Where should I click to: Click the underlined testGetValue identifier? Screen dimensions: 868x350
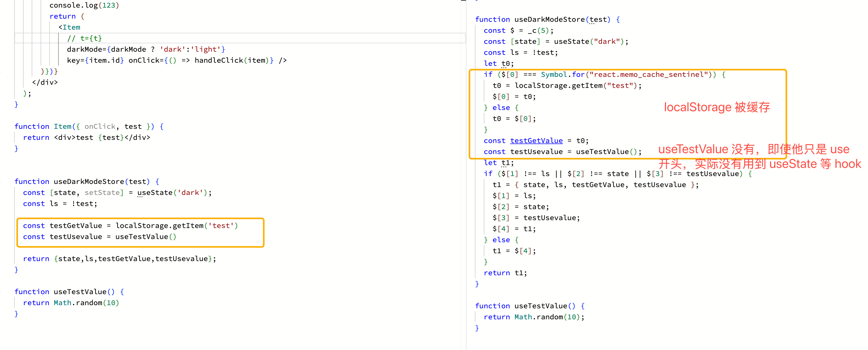pos(536,141)
